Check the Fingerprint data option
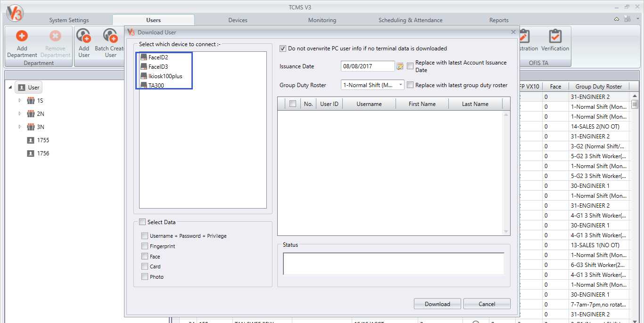This screenshot has width=644, height=323. (x=145, y=246)
